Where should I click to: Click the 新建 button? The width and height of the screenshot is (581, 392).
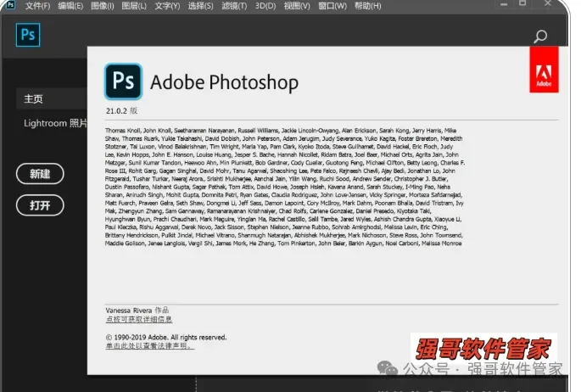pos(40,174)
